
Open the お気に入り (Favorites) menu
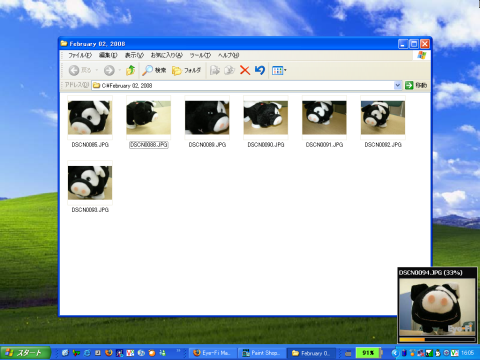(167, 55)
